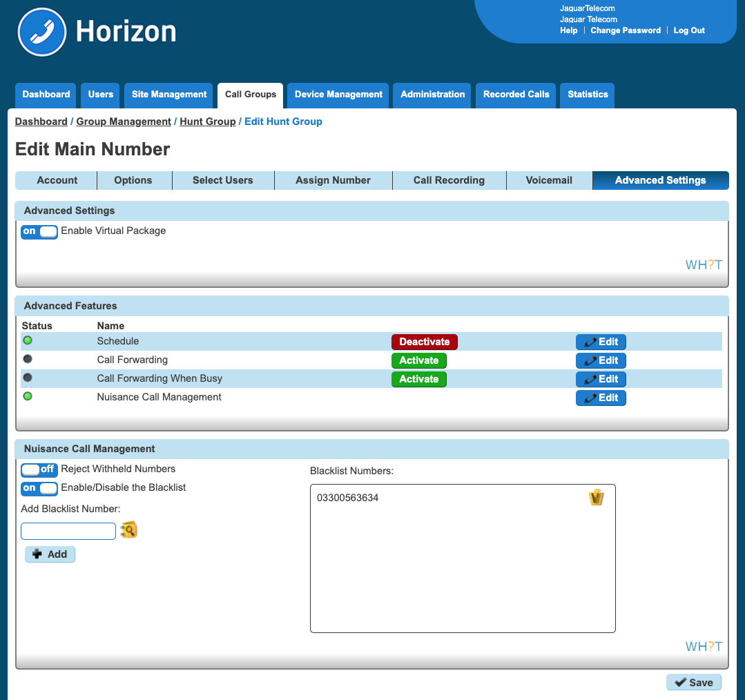
Task: Open the Voicemail tab
Action: (549, 180)
